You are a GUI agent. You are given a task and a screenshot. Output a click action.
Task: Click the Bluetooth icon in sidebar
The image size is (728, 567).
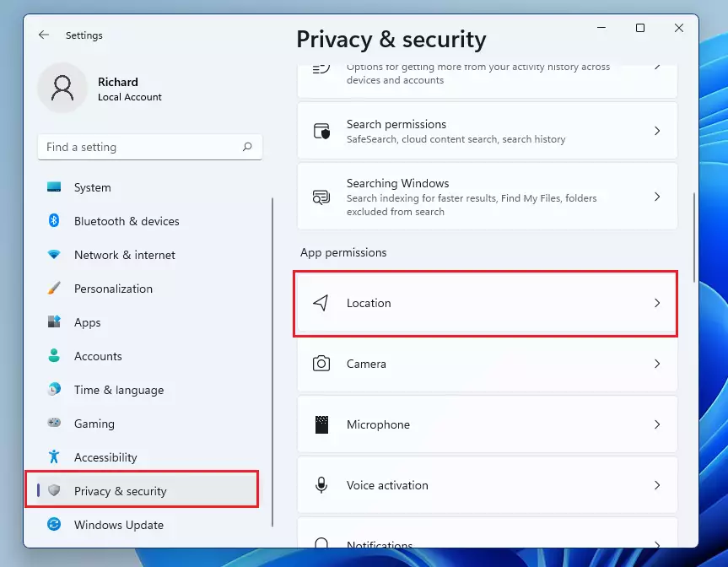click(x=54, y=220)
